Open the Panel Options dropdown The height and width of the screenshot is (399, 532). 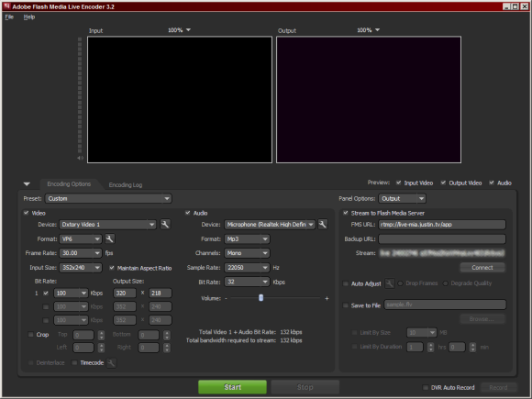(x=402, y=198)
